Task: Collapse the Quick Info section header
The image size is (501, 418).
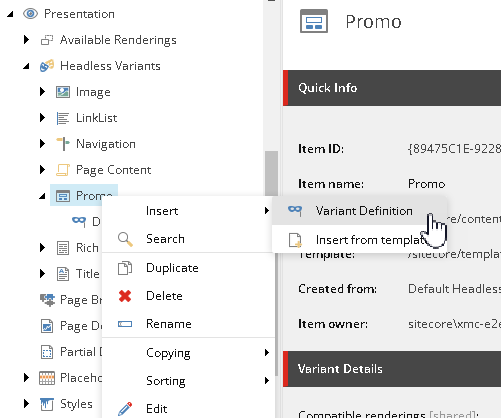Action: 392,88
